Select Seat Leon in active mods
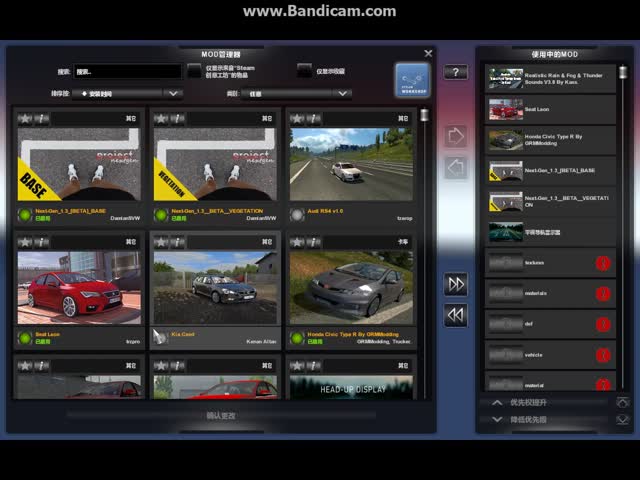 click(550, 109)
